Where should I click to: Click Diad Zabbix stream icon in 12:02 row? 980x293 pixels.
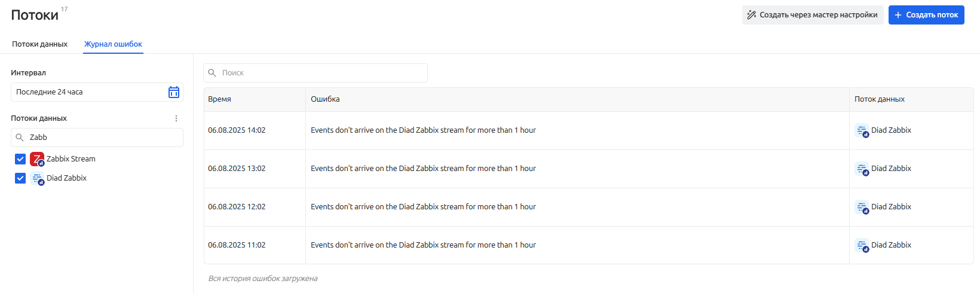click(862, 207)
